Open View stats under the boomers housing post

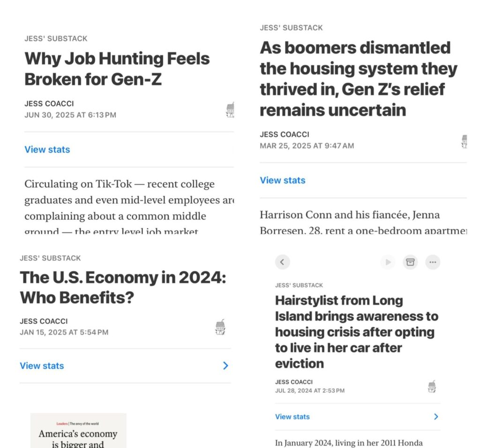pyautogui.click(x=283, y=180)
